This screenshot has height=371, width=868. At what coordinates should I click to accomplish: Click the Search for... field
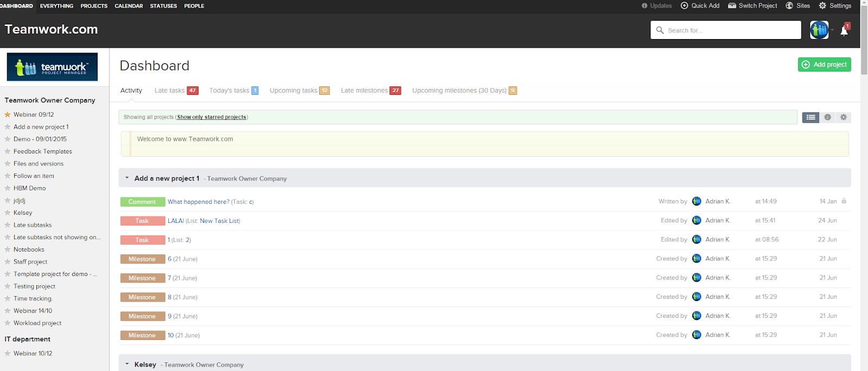point(726,30)
